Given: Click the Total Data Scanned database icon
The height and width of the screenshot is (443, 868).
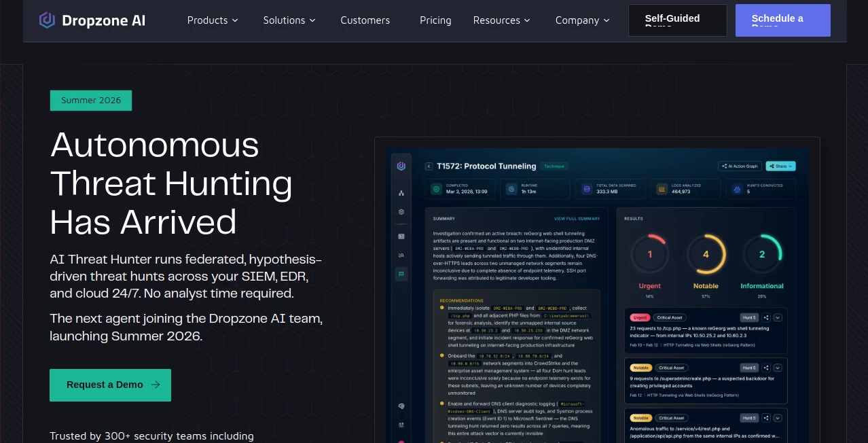Looking at the screenshot, I should click(587, 189).
